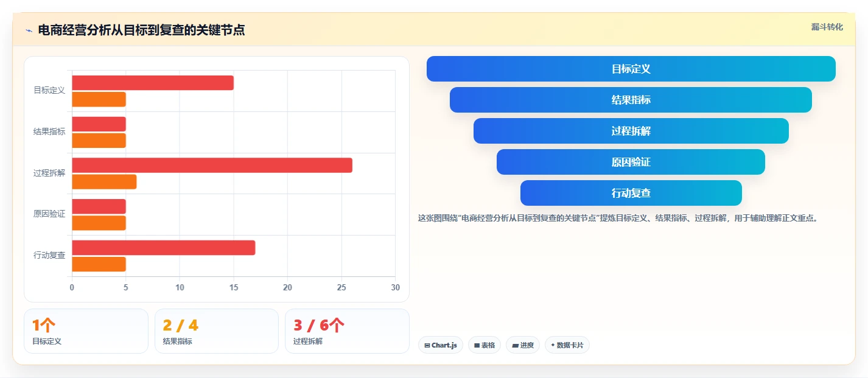Image resolution: width=868 pixels, height=378 pixels.
Task: Click the x-axis tick value 0
Action: tap(72, 287)
